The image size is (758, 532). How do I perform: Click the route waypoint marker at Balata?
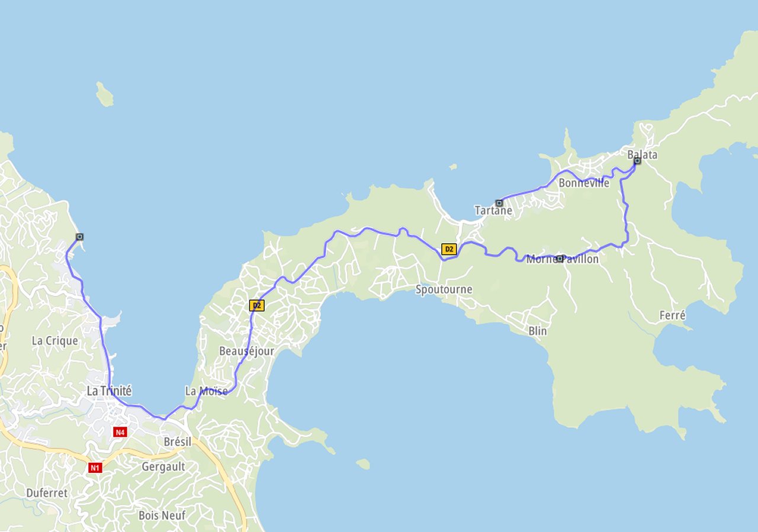pyautogui.click(x=637, y=160)
